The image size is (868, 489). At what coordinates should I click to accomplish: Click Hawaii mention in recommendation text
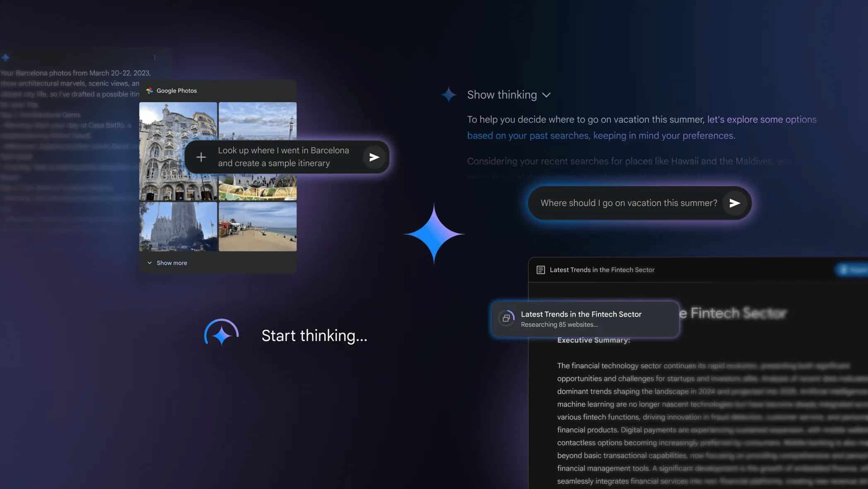(x=684, y=161)
